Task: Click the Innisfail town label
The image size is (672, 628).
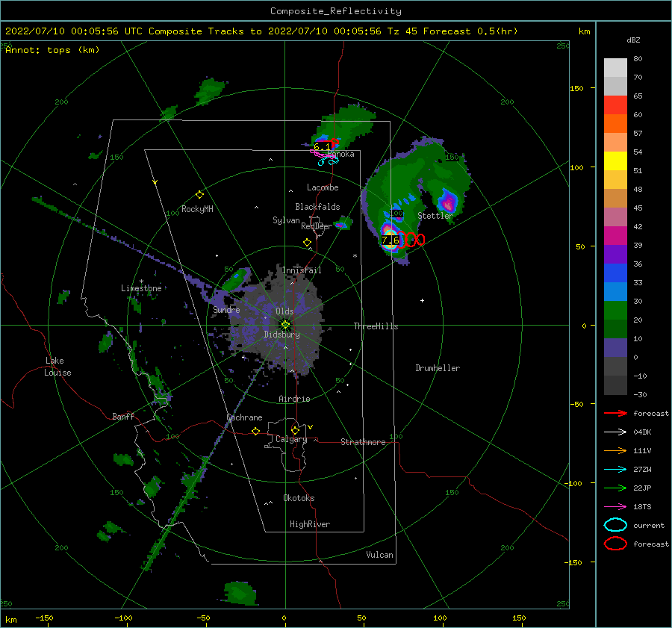Action: point(302,270)
